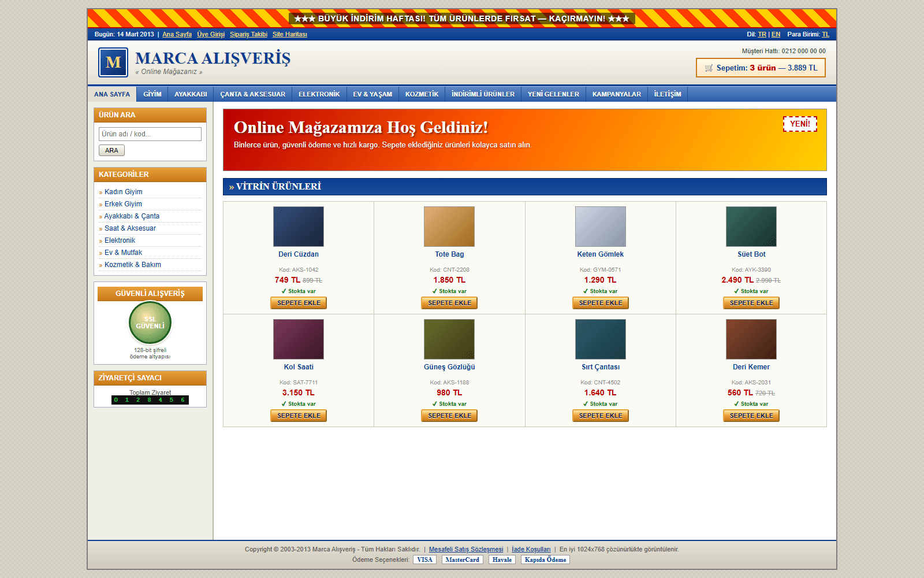Open the Üye Girişi link

tap(211, 34)
